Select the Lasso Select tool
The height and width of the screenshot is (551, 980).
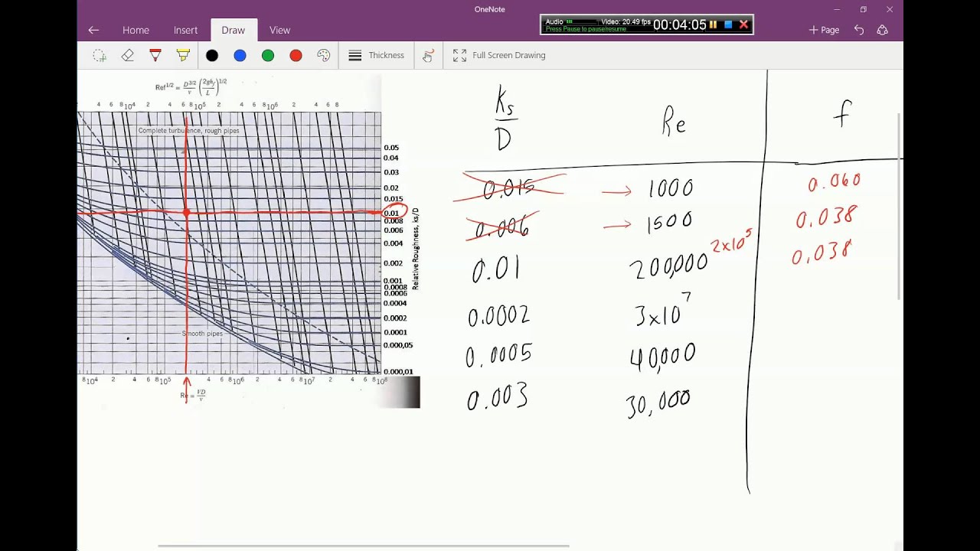click(x=100, y=55)
